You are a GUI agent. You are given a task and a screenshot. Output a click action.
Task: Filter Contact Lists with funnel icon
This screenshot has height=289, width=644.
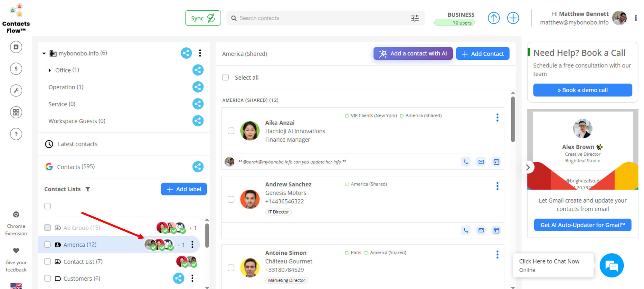(88, 189)
